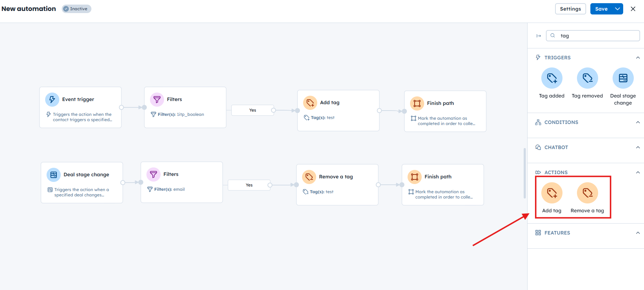Select the top row Filters funnel icon
The width and height of the screenshot is (644, 290).
[x=157, y=100]
